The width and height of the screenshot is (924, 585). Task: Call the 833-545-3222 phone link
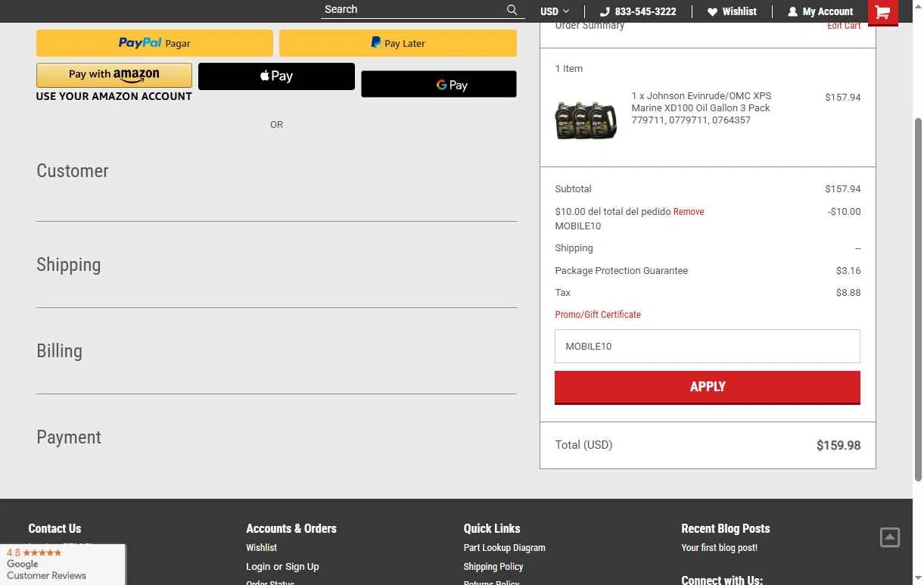coord(638,11)
